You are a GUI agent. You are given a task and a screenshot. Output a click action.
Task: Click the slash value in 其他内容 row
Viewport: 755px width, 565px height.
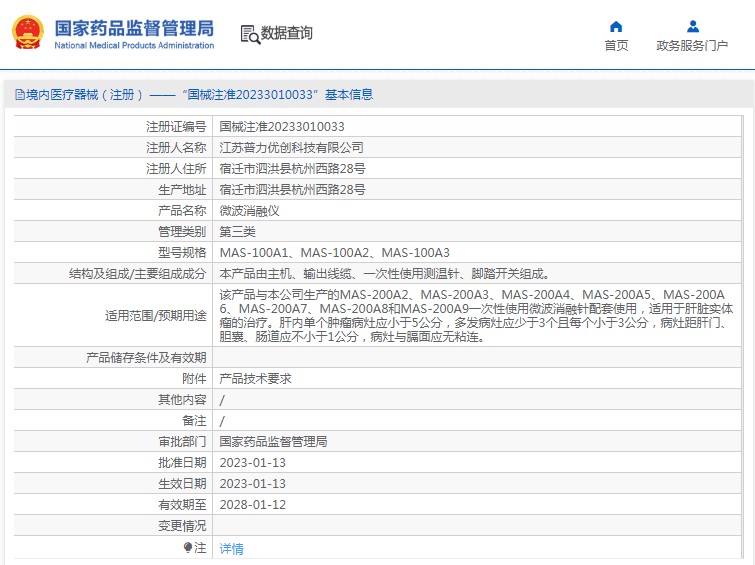click(222, 400)
